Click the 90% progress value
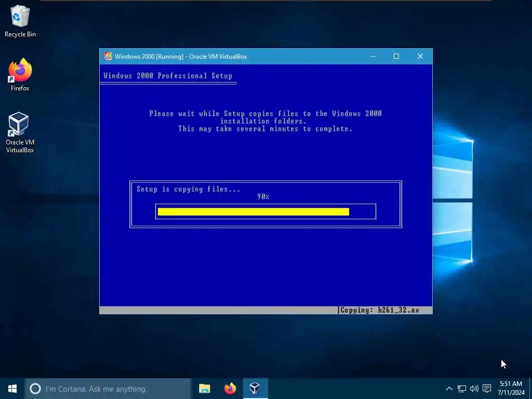This screenshot has width=532, height=399. tap(263, 196)
